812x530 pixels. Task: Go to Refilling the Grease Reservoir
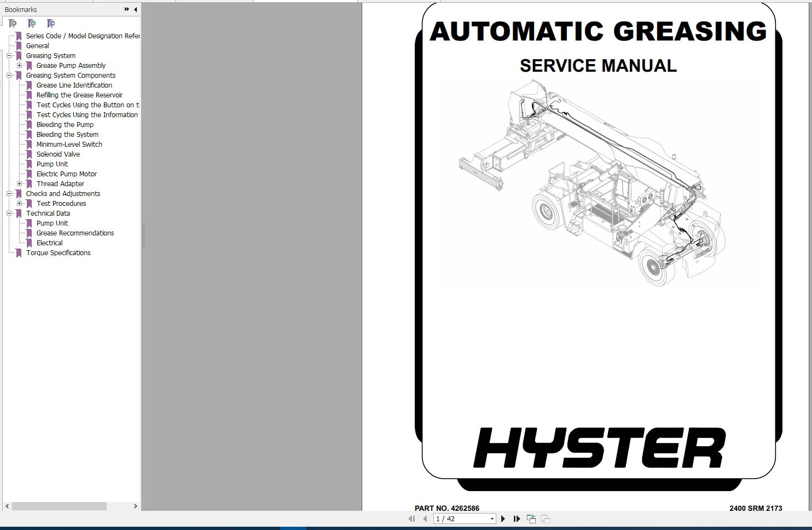tap(80, 95)
